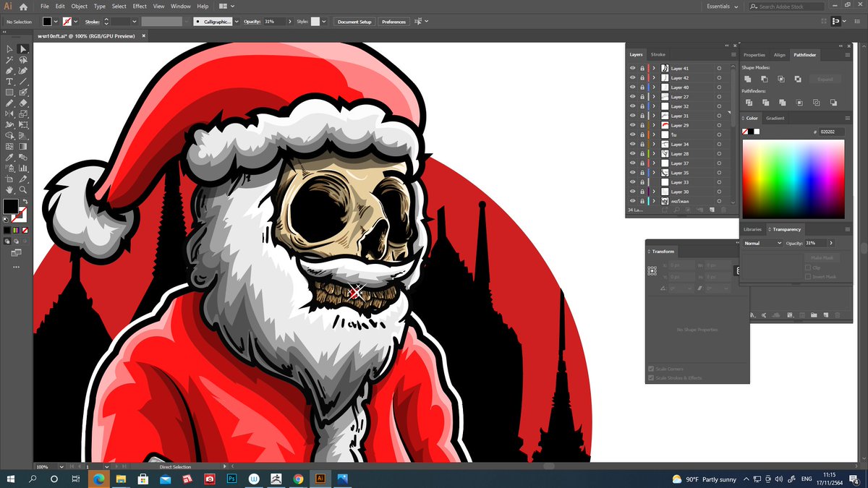This screenshot has width=868, height=488.
Task: Expand Layer 28 contents
Action: (x=655, y=154)
